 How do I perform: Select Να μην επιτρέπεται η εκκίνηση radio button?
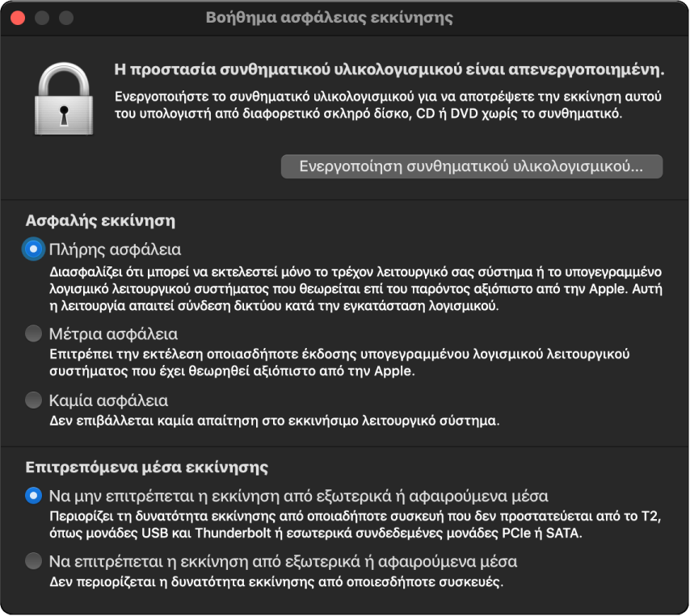coord(32,495)
